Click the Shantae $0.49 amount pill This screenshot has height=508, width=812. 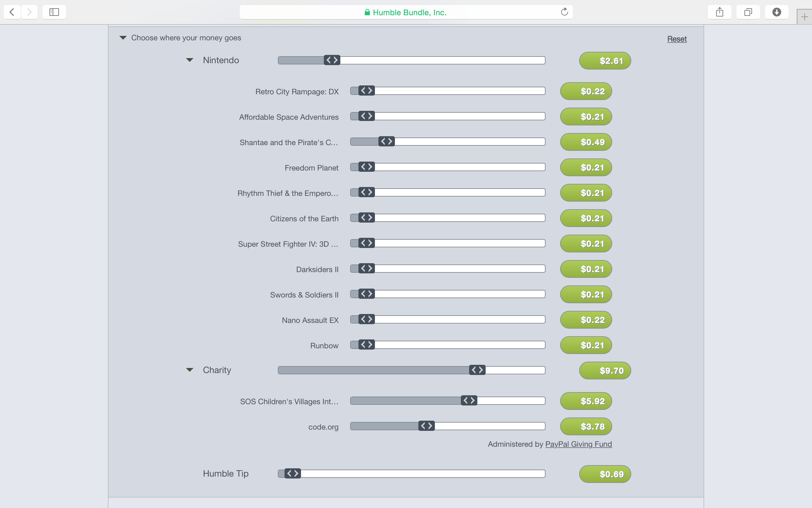click(x=586, y=142)
